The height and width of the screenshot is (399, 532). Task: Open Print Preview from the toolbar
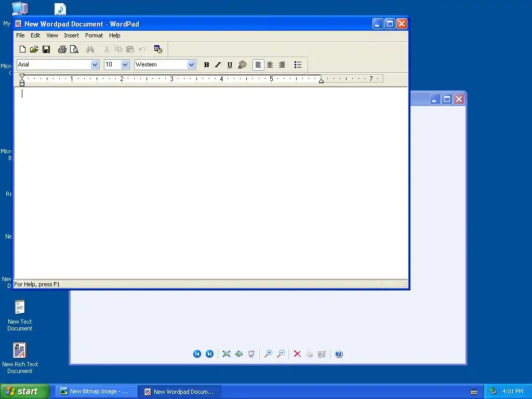[x=74, y=49]
